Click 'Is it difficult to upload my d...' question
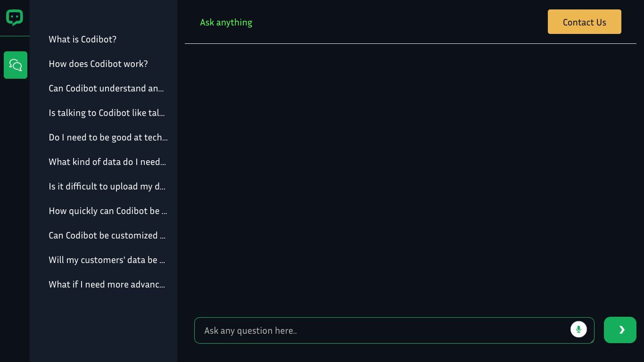 pos(107,186)
